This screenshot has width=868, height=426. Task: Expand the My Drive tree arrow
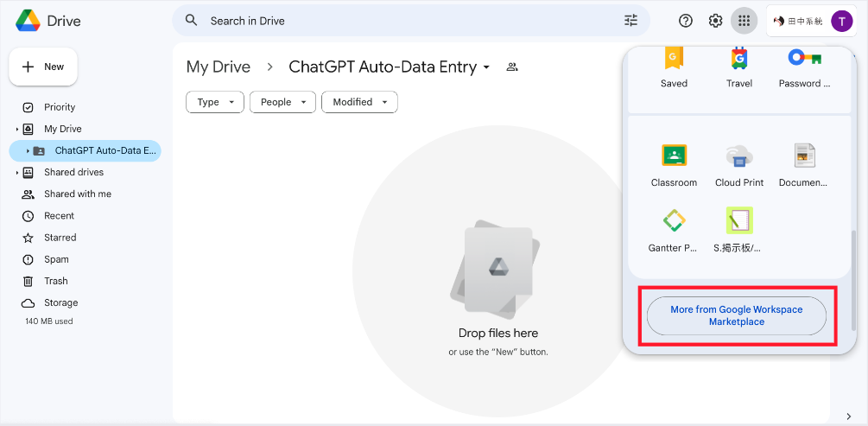coord(16,129)
